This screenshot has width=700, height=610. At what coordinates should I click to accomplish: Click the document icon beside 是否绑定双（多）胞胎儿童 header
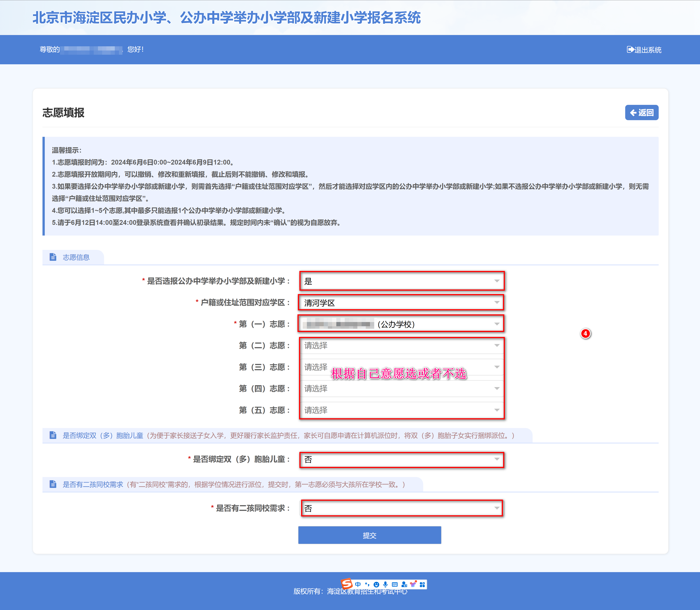53,435
